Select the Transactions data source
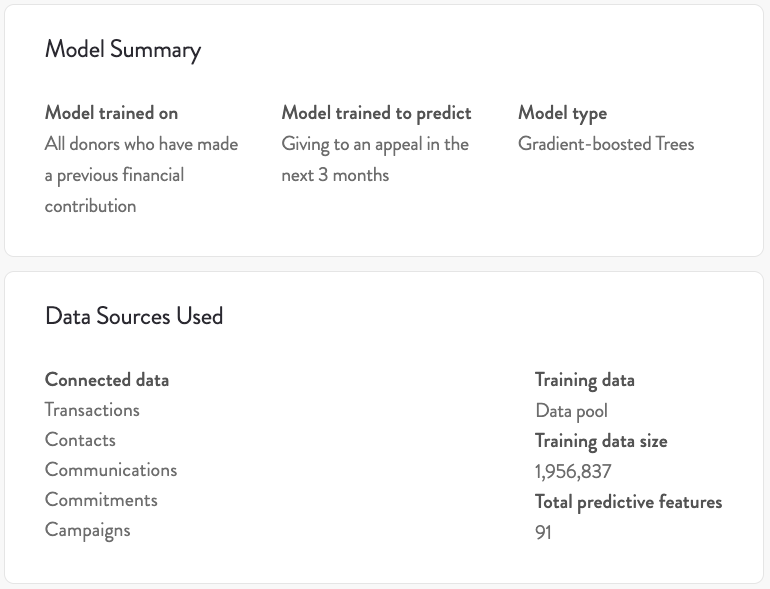 92,410
